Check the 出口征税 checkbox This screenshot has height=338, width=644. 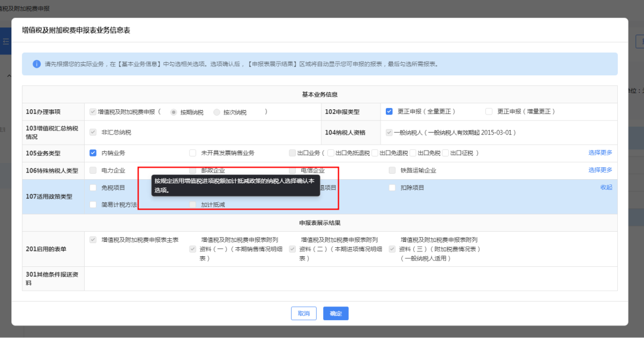[x=445, y=153]
